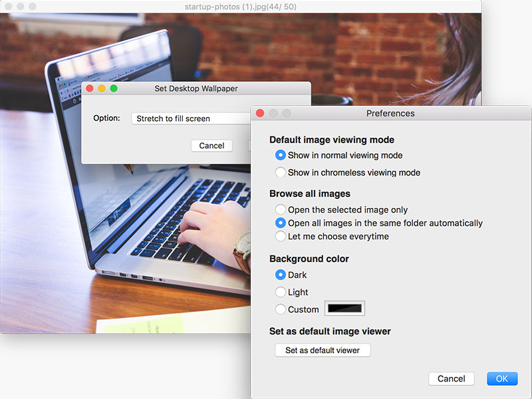The height and width of the screenshot is (399, 532).
Task: Close the Set Desktop Wallpaper window
Action: click(x=90, y=88)
